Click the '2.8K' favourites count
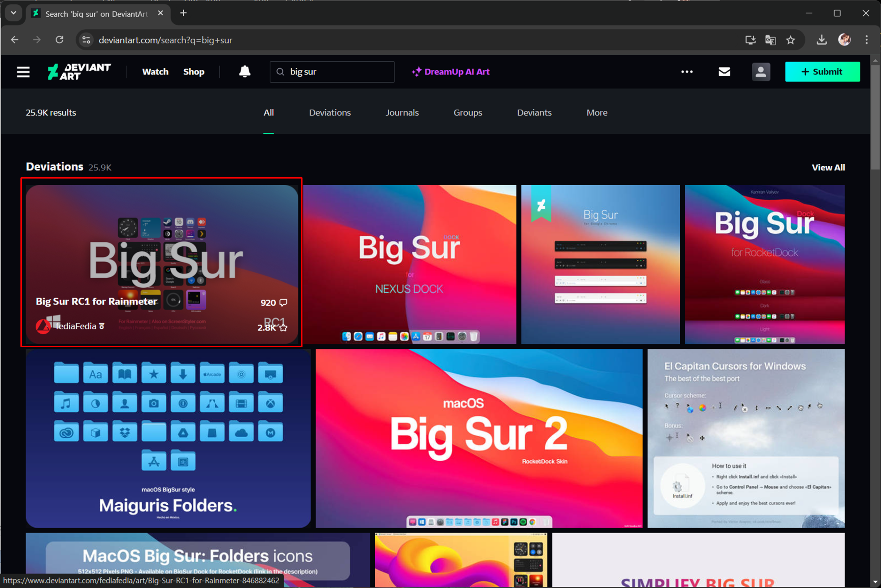 [266, 328]
